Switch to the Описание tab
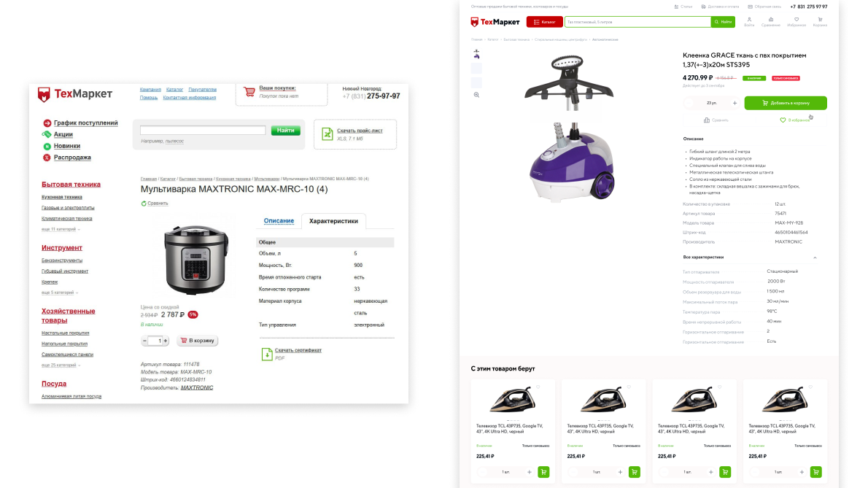868x488 pixels. pyautogui.click(x=279, y=221)
